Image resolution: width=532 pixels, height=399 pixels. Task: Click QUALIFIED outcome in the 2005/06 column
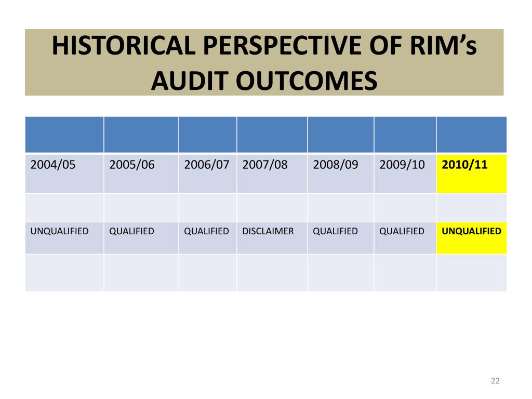click(x=141, y=238)
